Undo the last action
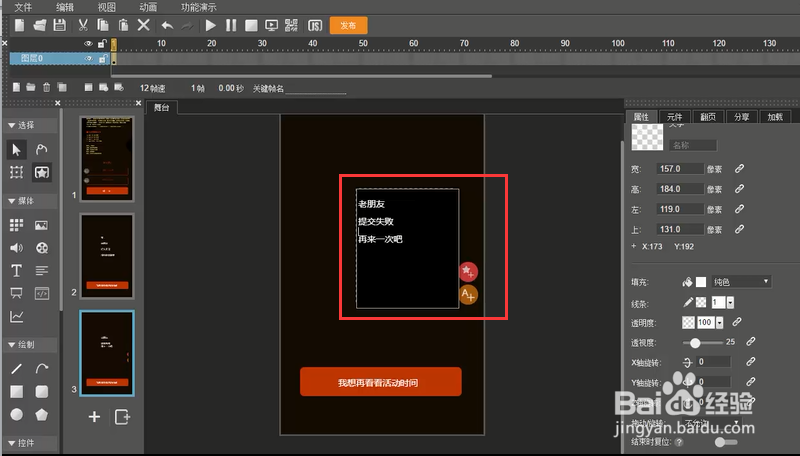Screen dimensions: 800x456 click(x=167, y=25)
